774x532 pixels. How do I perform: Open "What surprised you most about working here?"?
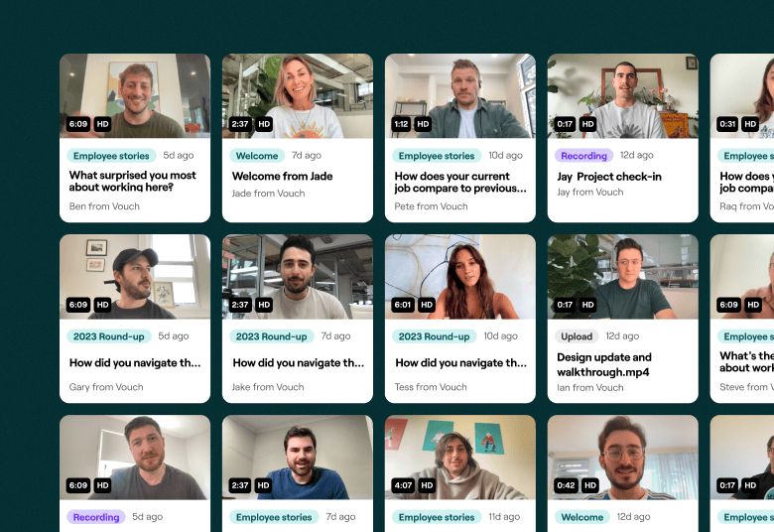click(132, 181)
